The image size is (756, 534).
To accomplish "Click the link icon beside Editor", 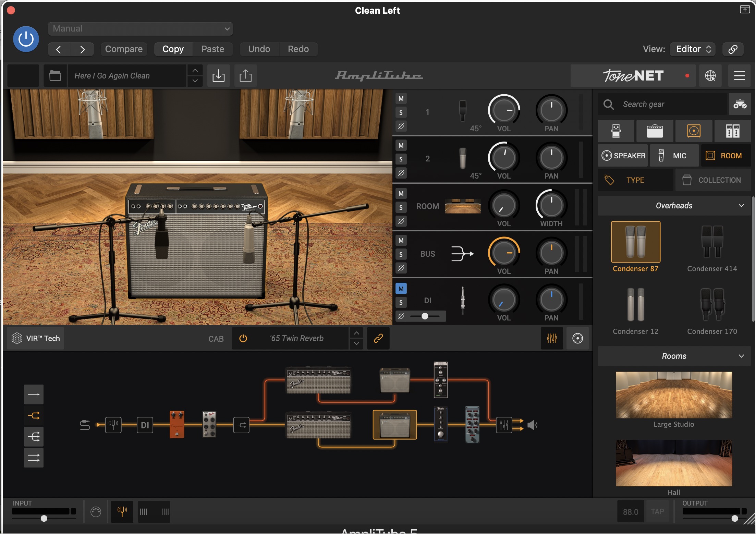I will pyautogui.click(x=733, y=49).
